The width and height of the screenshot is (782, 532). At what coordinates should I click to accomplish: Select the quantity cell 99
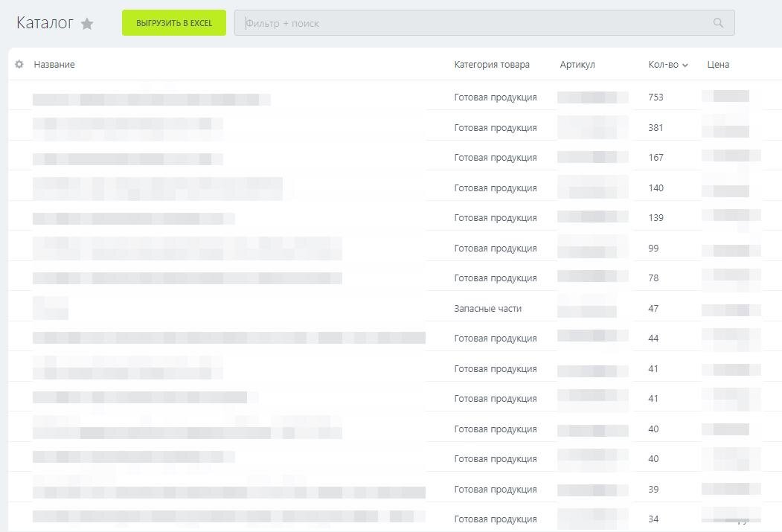[x=653, y=249]
